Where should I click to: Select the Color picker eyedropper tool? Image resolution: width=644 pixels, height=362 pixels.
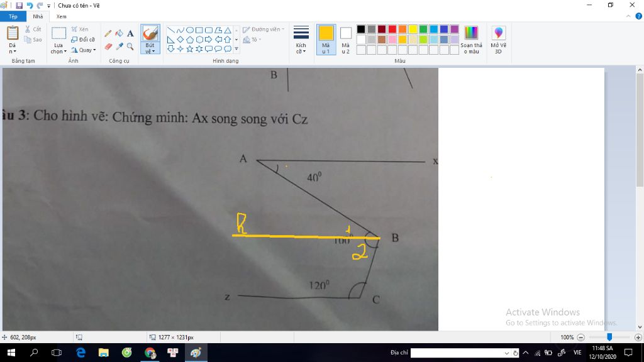pyautogui.click(x=119, y=47)
